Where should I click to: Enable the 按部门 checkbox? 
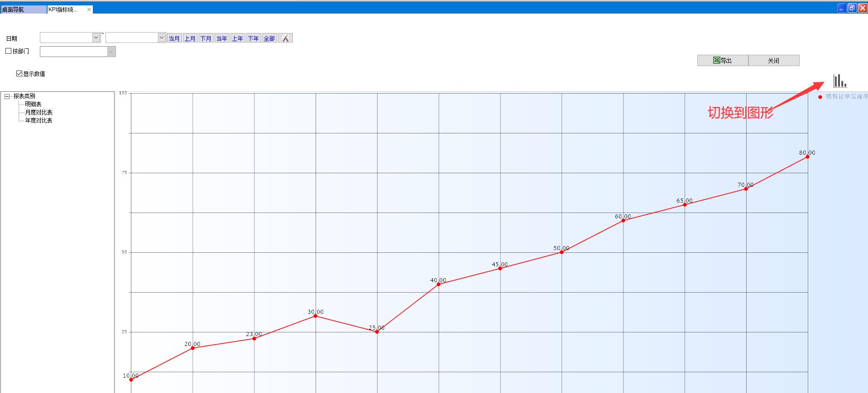[8, 51]
